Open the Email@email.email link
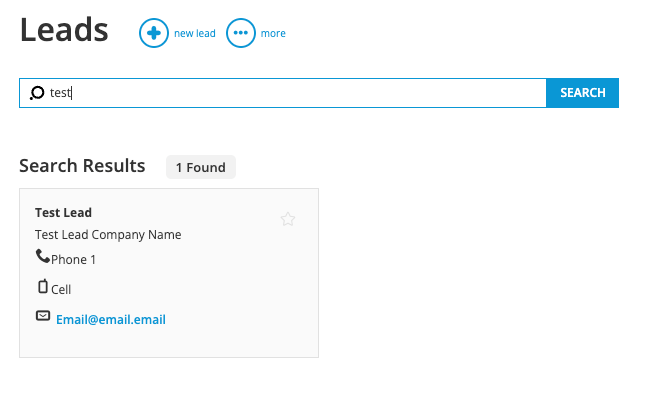 click(111, 320)
